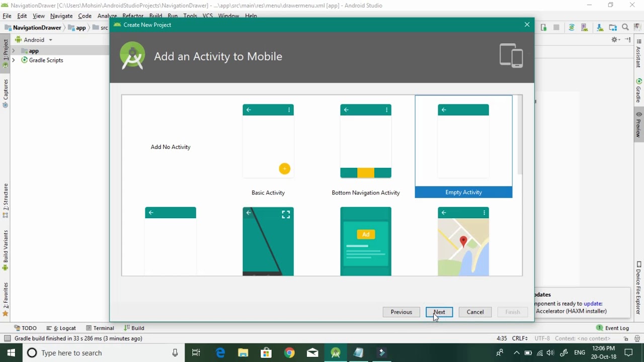Choose the Basic Activity template thumbnail

pyautogui.click(x=268, y=141)
